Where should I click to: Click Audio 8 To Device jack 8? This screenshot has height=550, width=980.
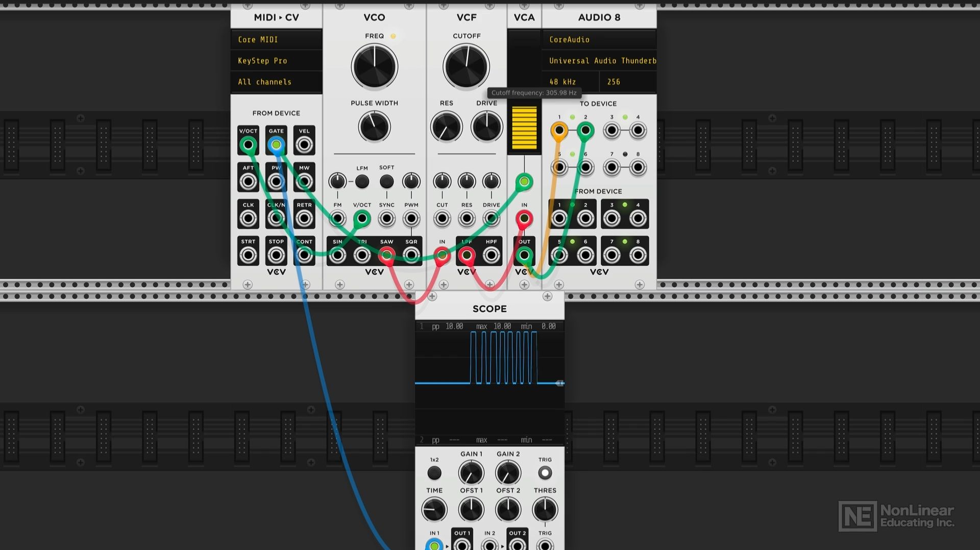[638, 167]
